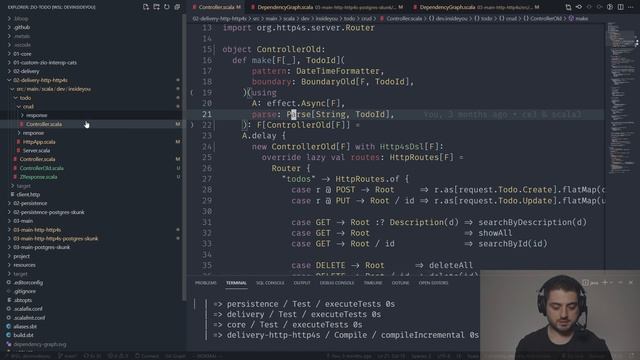640x360 pixels.
Task: Collapse all folders in Explorer
Action: pyautogui.click(x=177, y=7)
